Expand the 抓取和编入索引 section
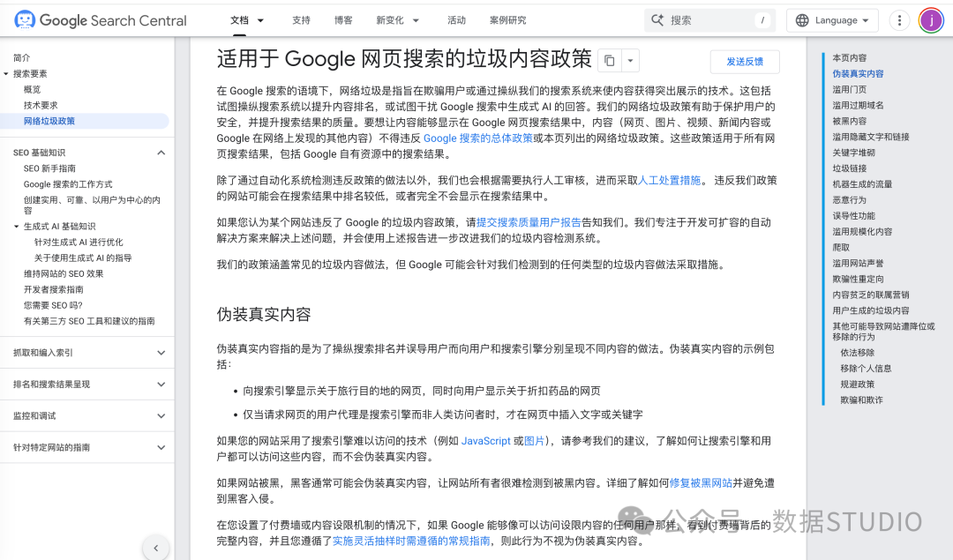The width and height of the screenshot is (953, 560). coord(161,353)
